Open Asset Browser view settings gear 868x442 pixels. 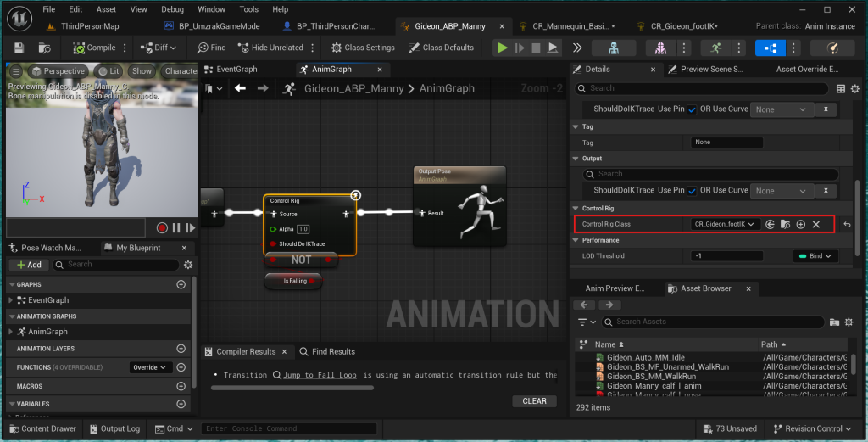coord(849,322)
